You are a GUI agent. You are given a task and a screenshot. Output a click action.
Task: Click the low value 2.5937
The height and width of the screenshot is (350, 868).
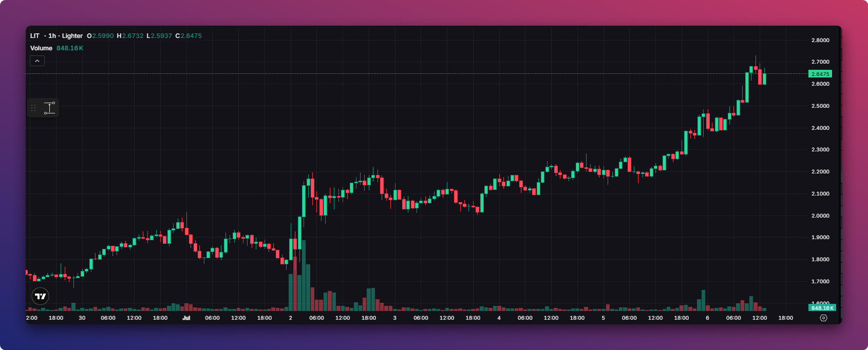[x=161, y=36]
